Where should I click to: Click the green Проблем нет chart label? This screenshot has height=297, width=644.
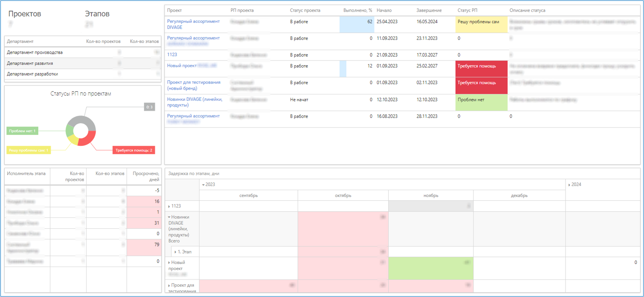22,131
